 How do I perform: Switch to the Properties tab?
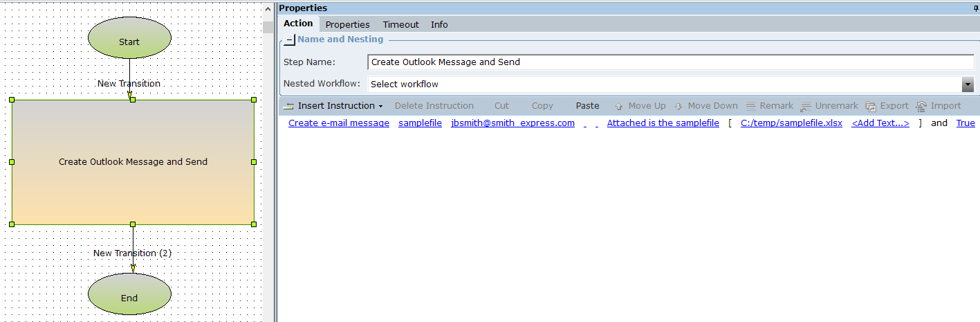pyautogui.click(x=347, y=24)
